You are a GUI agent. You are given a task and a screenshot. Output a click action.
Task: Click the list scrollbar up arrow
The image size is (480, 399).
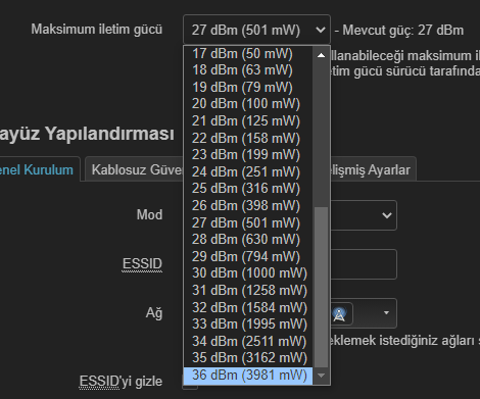click(321, 55)
